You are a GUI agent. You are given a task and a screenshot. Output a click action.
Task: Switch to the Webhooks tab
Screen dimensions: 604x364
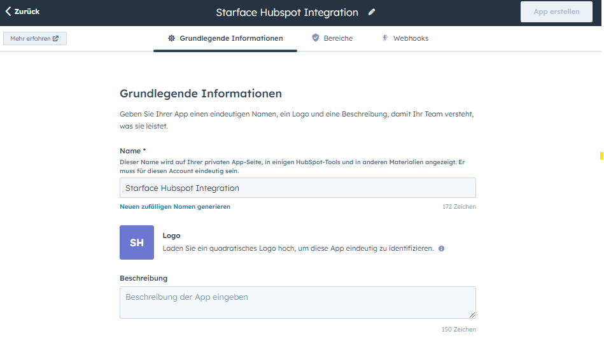coord(405,38)
